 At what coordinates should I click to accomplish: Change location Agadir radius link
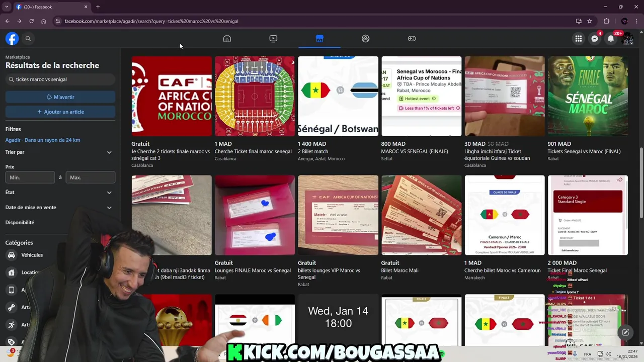43,140
